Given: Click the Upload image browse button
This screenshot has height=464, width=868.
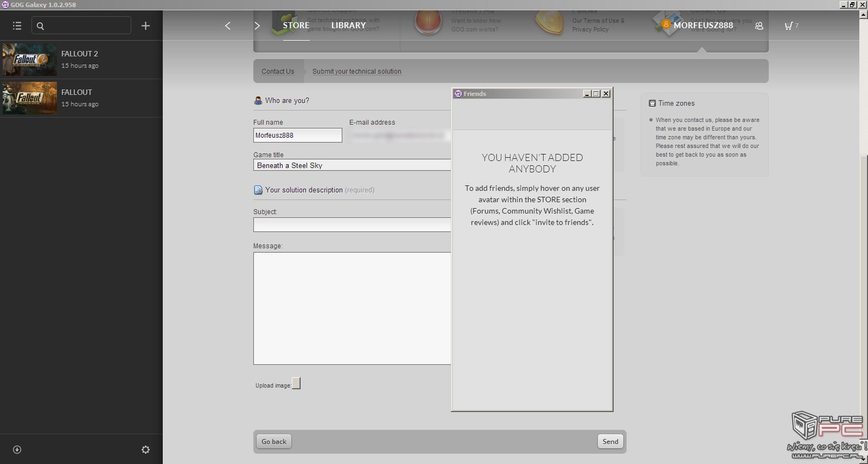Looking at the screenshot, I should tap(296, 384).
